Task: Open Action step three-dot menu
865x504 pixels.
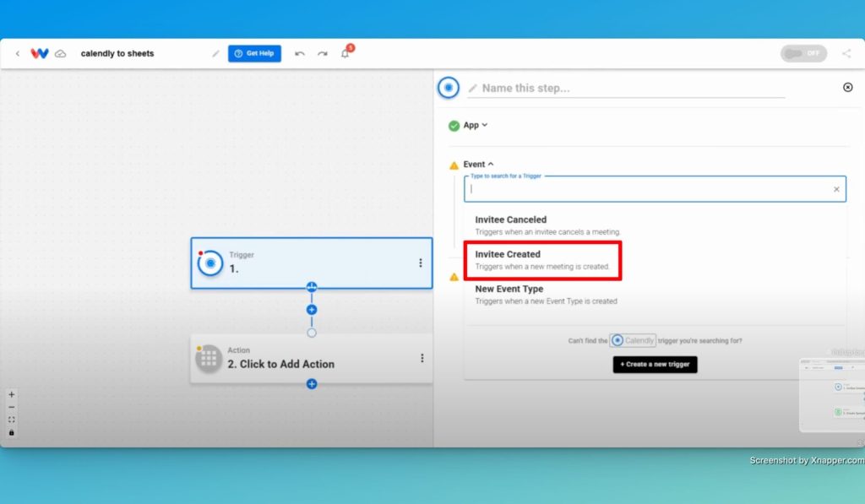Action: point(422,359)
